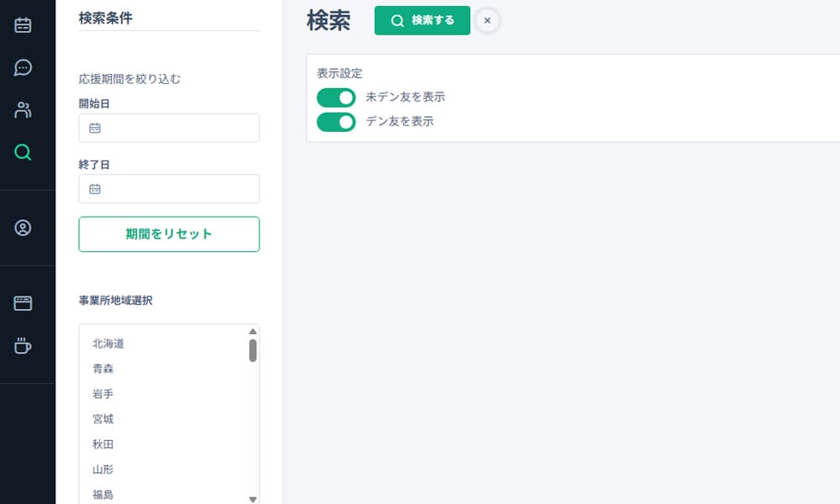Open the users sidebar icon
Image resolution: width=840 pixels, height=504 pixels.
pyautogui.click(x=24, y=109)
